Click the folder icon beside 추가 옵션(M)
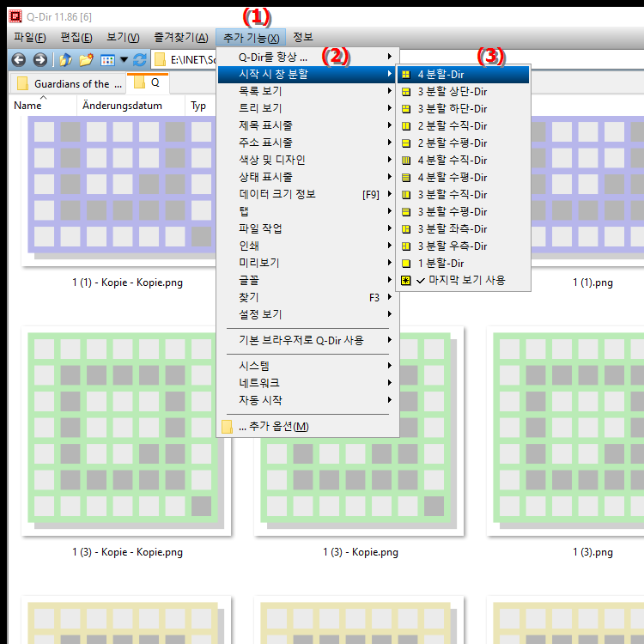Image resolution: width=644 pixels, height=644 pixels. [228, 426]
